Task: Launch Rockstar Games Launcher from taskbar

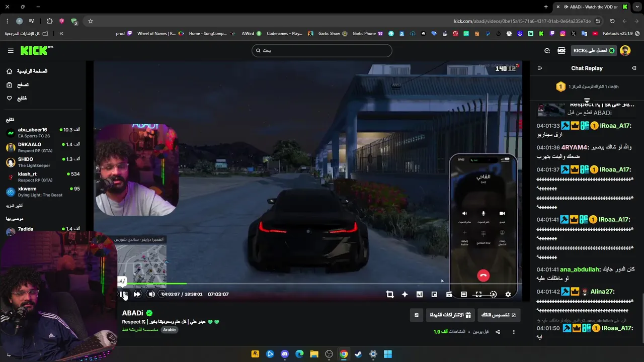Action: pyautogui.click(x=255, y=354)
